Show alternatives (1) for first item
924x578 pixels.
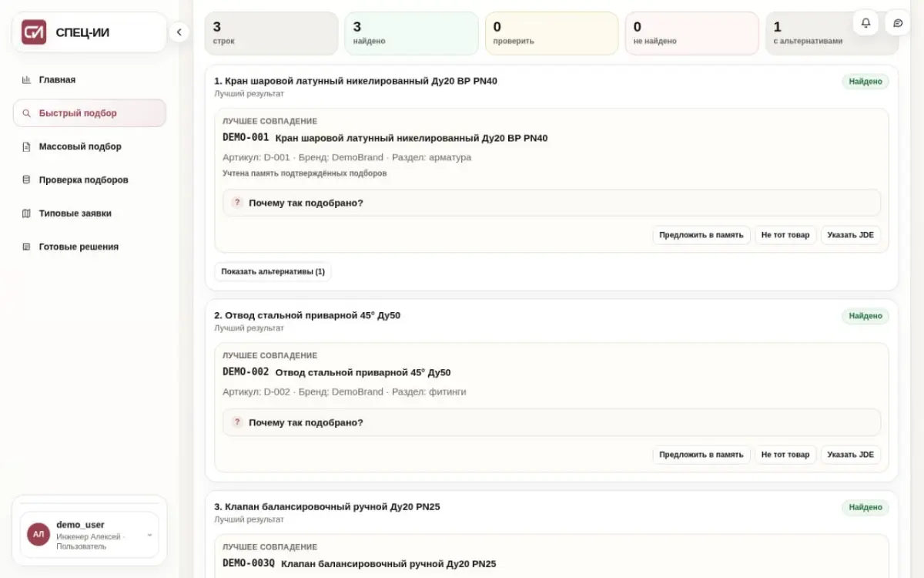(x=273, y=271)
